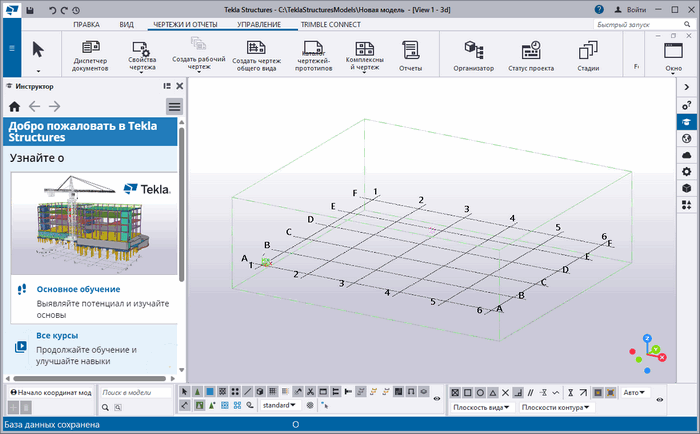Open the cloud icon in right side pane

click(x=687, y=155)
